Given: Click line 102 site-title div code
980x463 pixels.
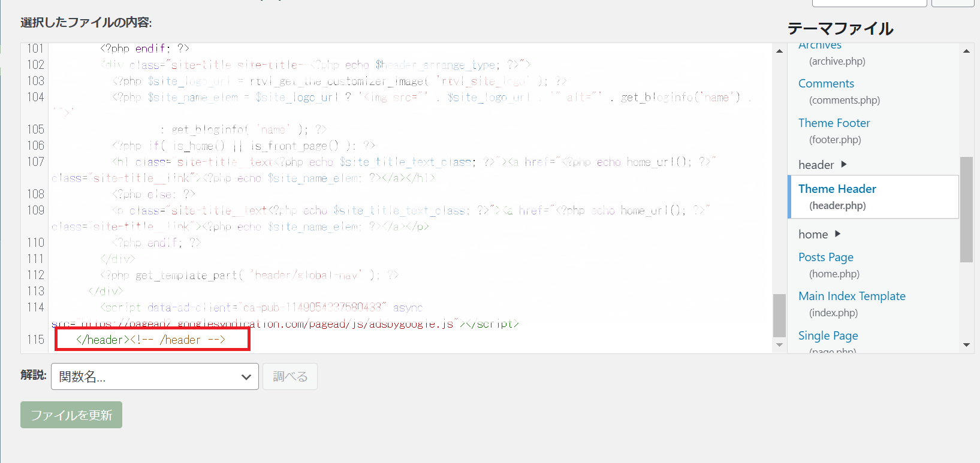Looking at the screenshot, I should (x=315, y=65).
